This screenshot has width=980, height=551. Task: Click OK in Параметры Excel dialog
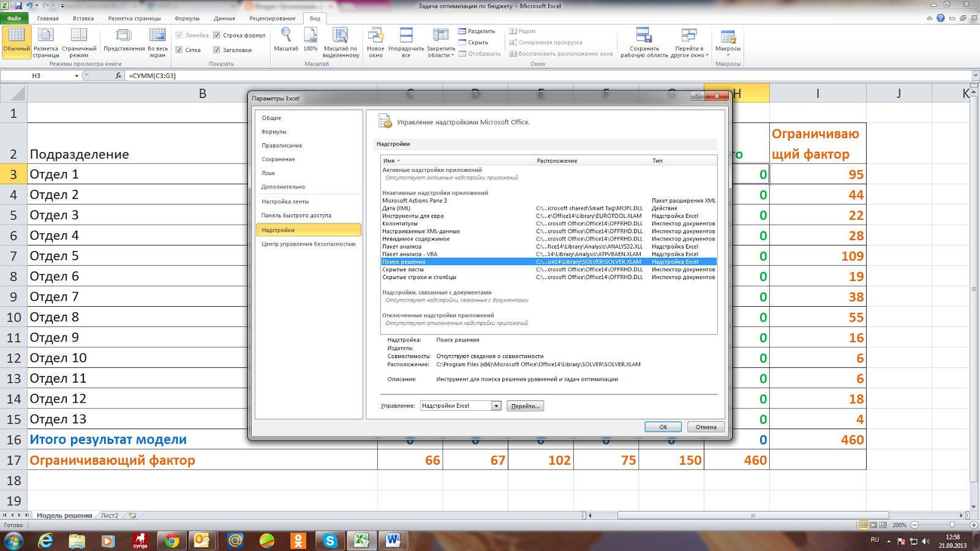click(x=663, y=427)
